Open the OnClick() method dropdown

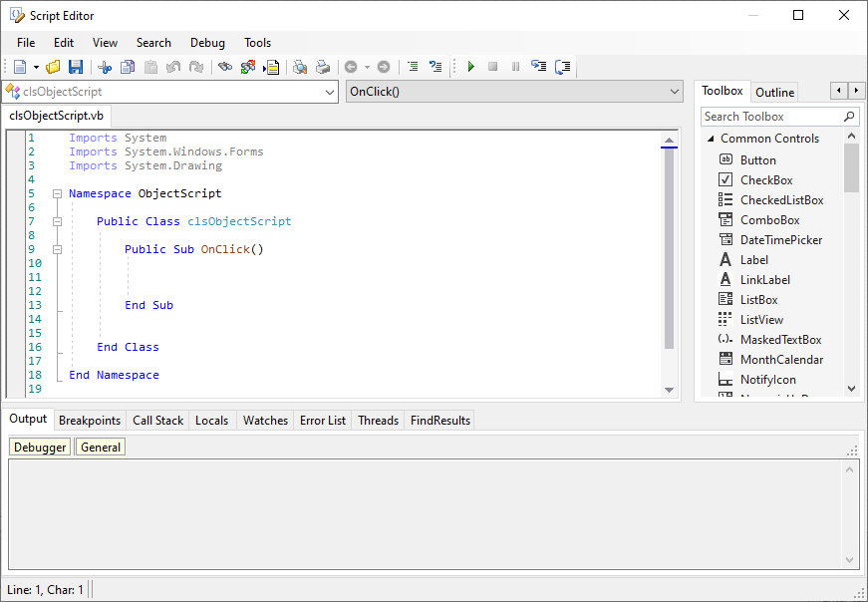click(x=675, y=92)
